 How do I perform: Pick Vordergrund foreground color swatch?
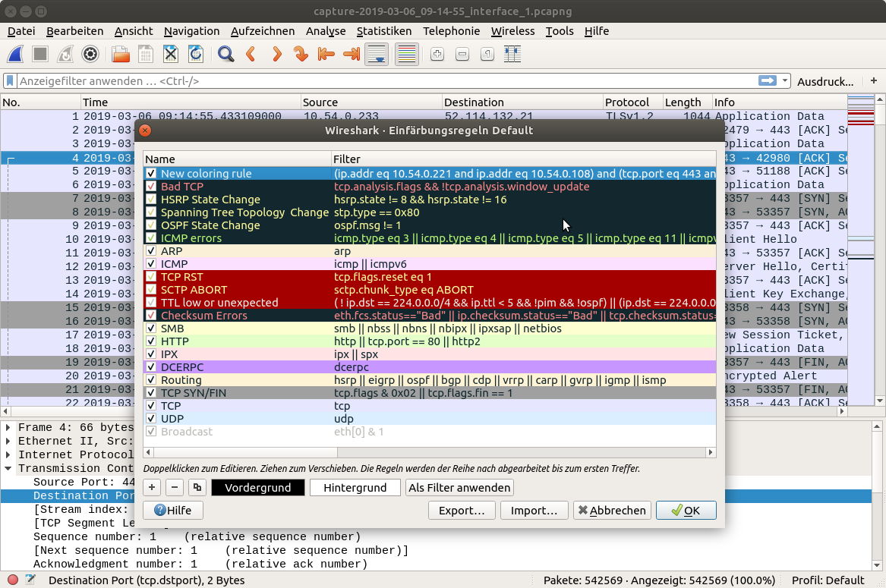click(x=257, y=487)
